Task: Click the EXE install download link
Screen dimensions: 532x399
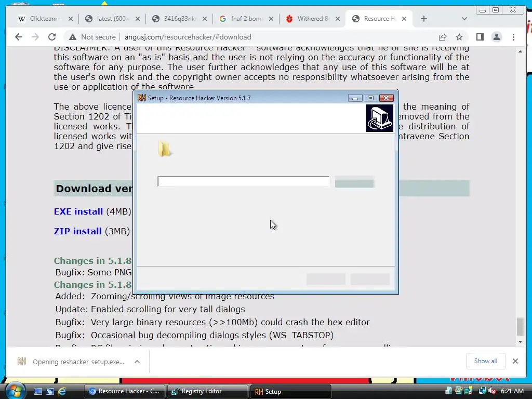Action: coord(78,211)
